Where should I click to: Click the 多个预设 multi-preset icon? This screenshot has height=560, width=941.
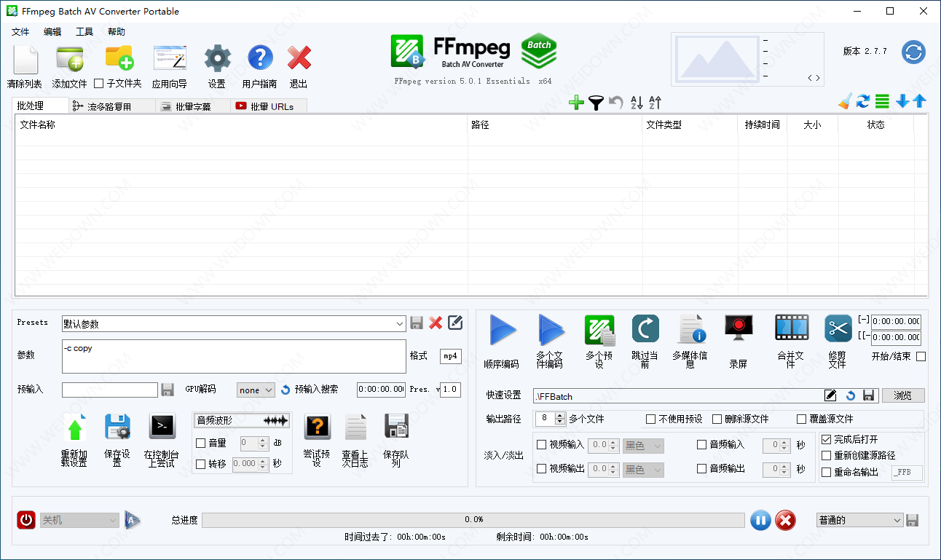[x=599, y=330]
